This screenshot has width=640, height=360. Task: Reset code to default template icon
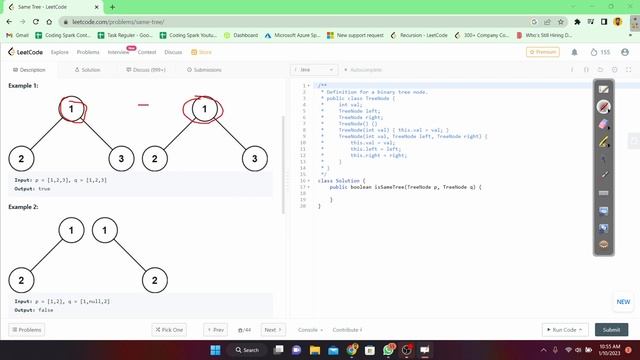pos(600,70)
